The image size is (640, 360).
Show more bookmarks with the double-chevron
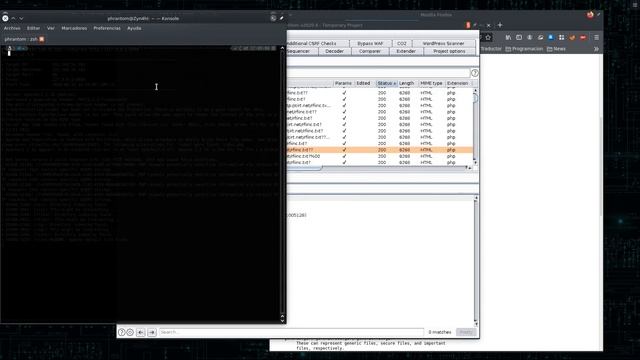tap(596, 49)
